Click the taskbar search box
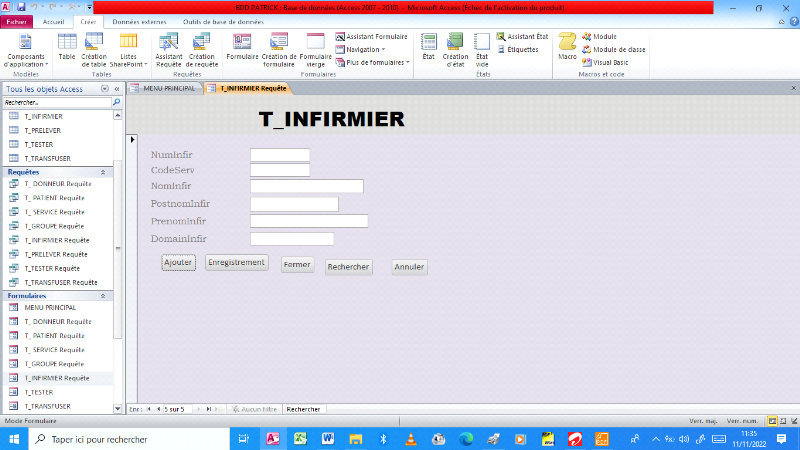 tap(129, 439)
